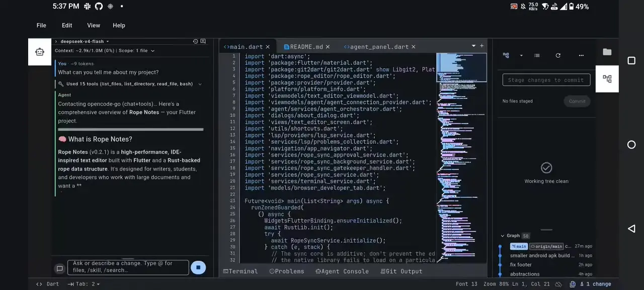Screen dimensions: 644x290
Task: Open the Tab: 2 indentation dropdown
Action: 84,284
